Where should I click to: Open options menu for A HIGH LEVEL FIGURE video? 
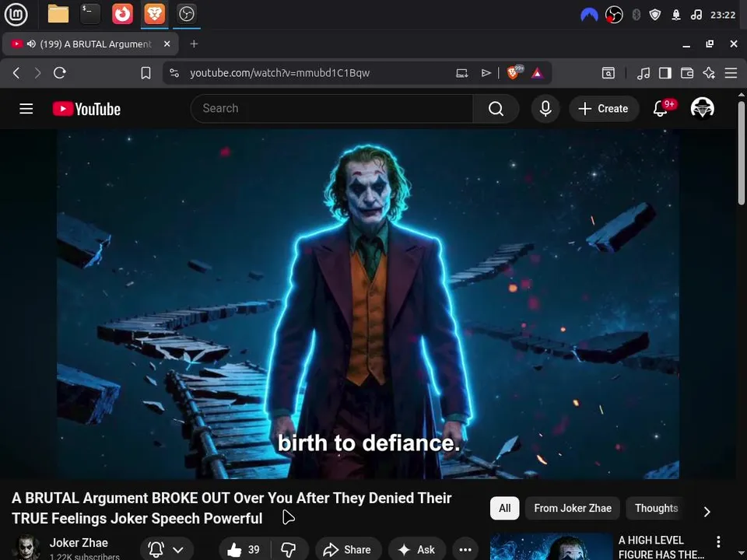coord(718,541)
